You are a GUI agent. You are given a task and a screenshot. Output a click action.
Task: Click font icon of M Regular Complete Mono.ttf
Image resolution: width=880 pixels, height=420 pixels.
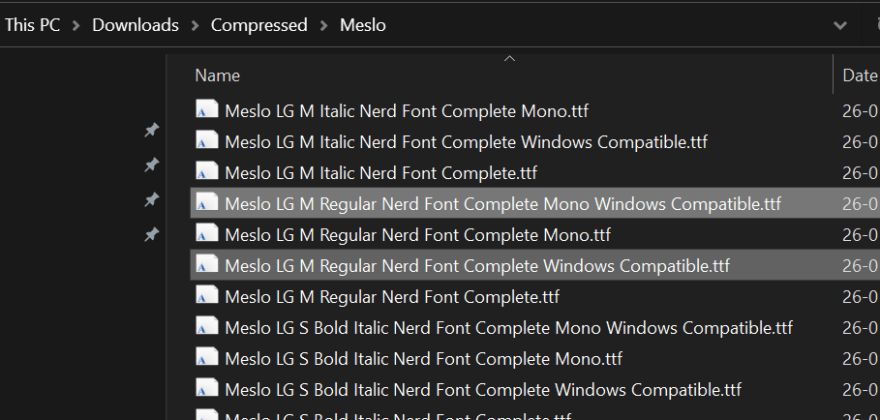pos(207,231)
